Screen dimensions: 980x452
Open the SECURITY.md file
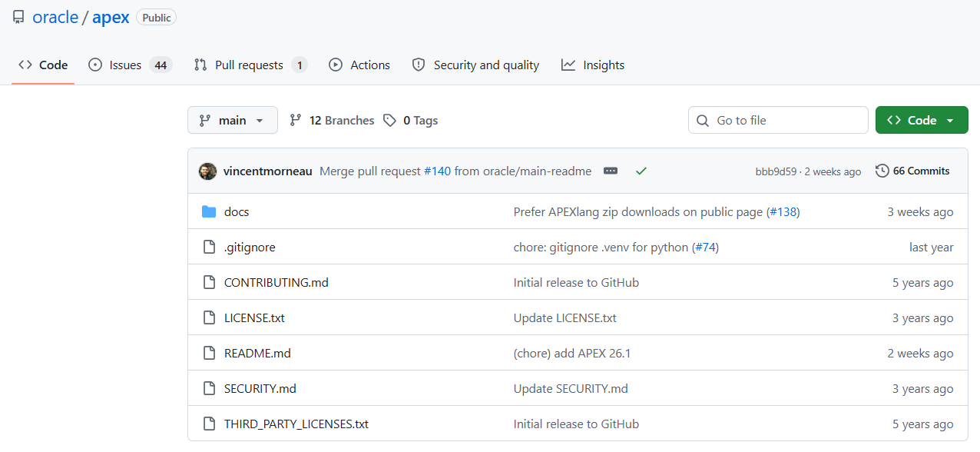[260, 388]
